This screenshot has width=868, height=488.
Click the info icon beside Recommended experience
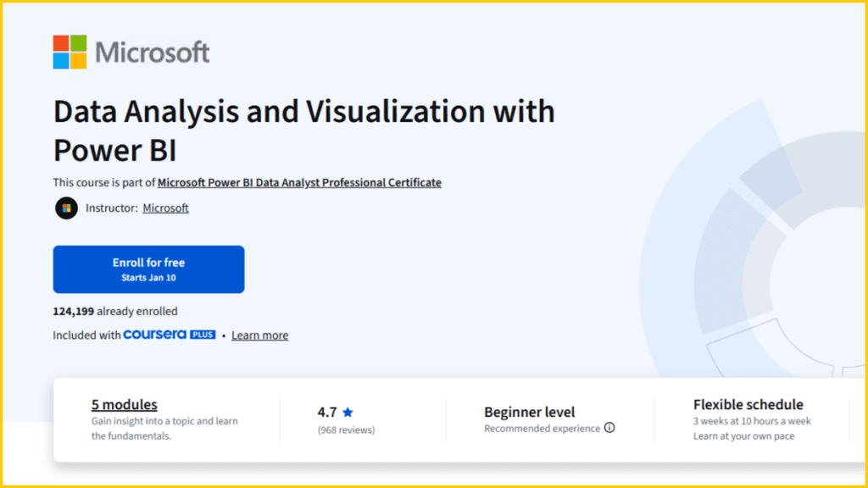click(609, 428)
